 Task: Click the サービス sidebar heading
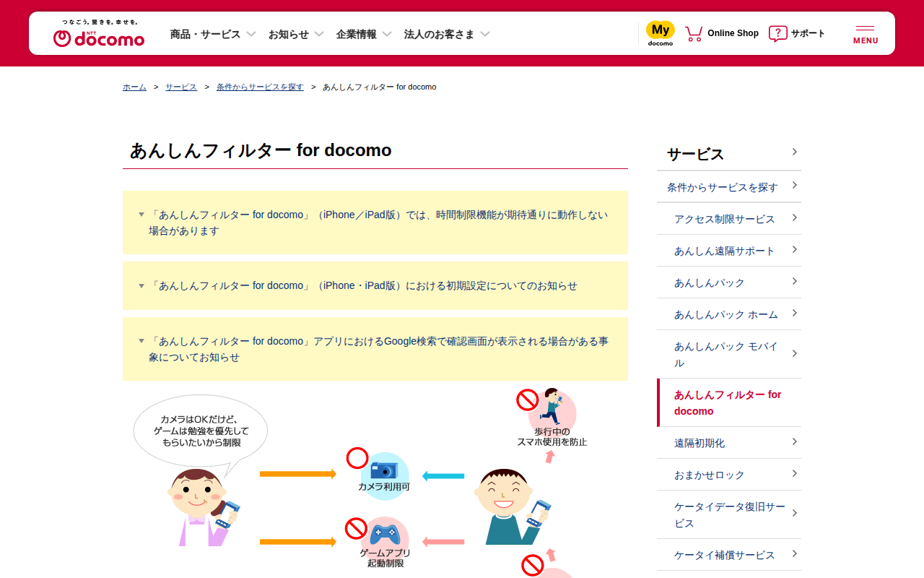pos(695,154)
